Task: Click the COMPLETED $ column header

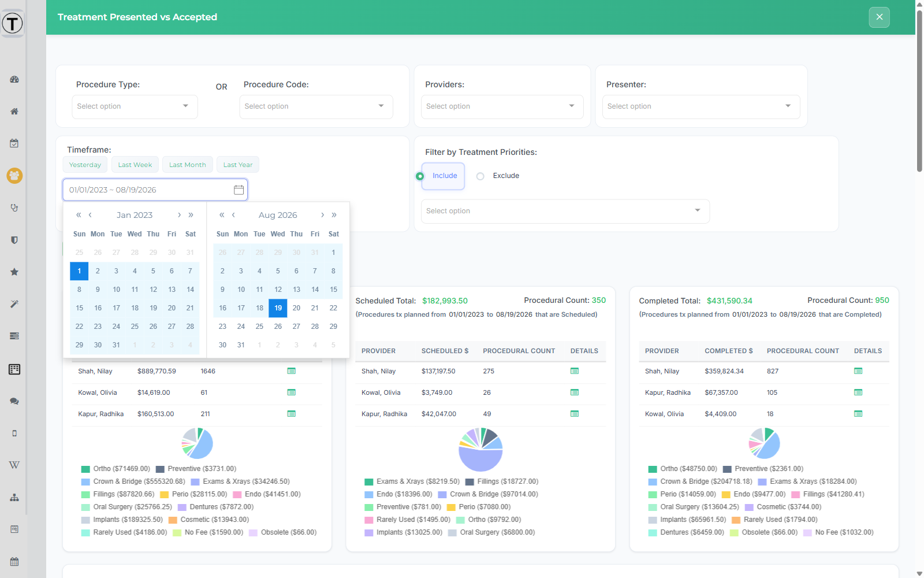Action: point(729,351)
